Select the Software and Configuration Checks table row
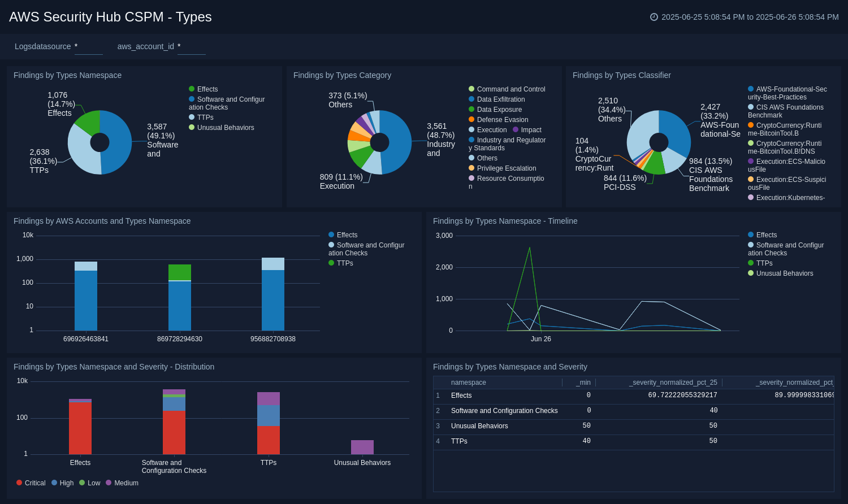Screen dimensions: 848x504 (x=634, y=411)
